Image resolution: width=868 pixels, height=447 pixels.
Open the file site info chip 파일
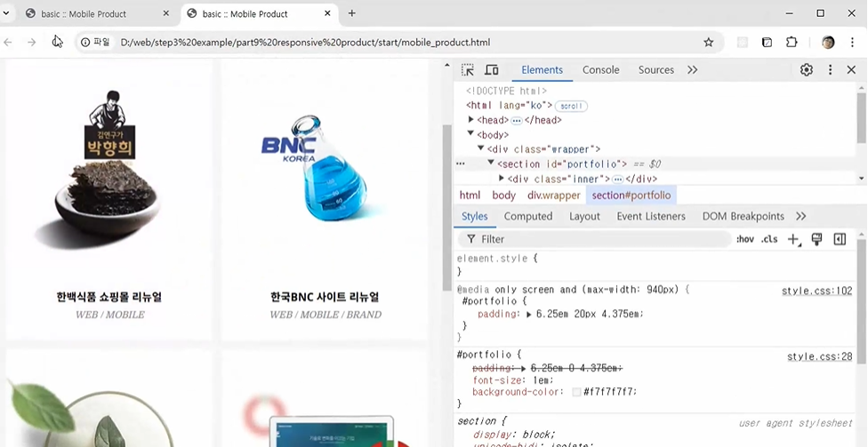pyautogui.click(x=95, y=42)
